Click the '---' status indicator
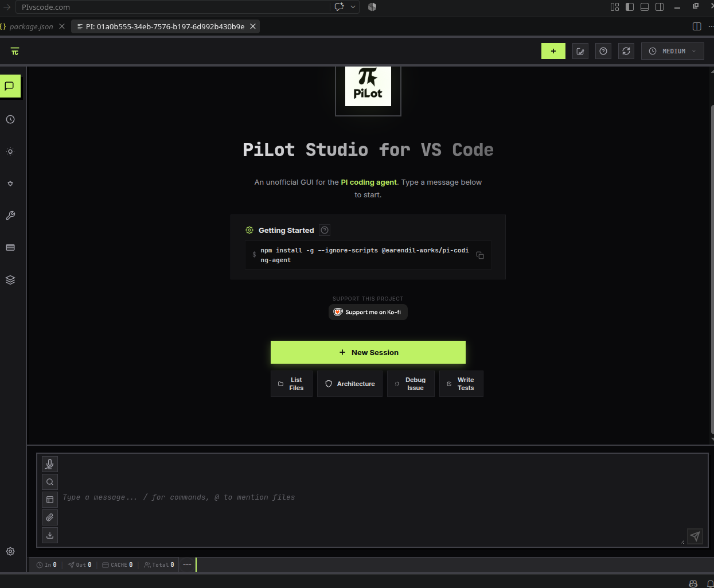The height and width of the screenshot is (588, 714). (187, 565)
